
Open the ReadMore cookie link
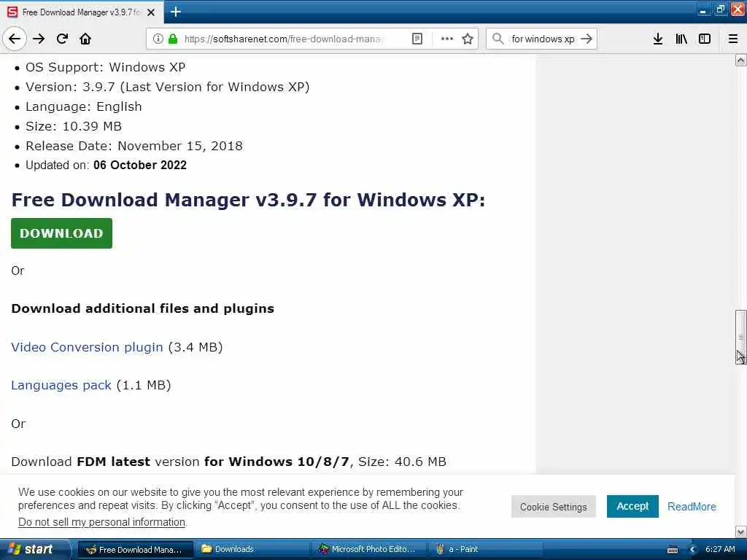coord(692,507)
